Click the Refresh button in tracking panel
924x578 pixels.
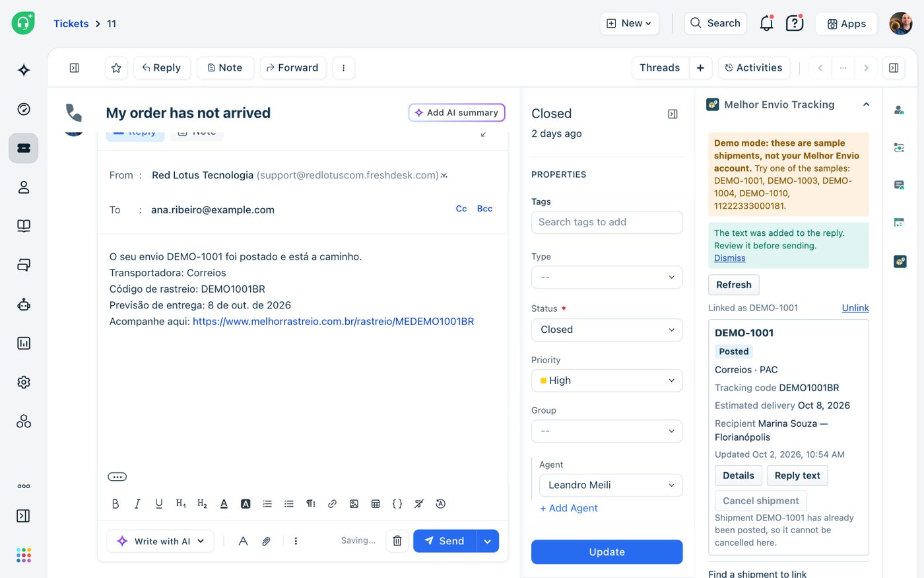(734, 285)
